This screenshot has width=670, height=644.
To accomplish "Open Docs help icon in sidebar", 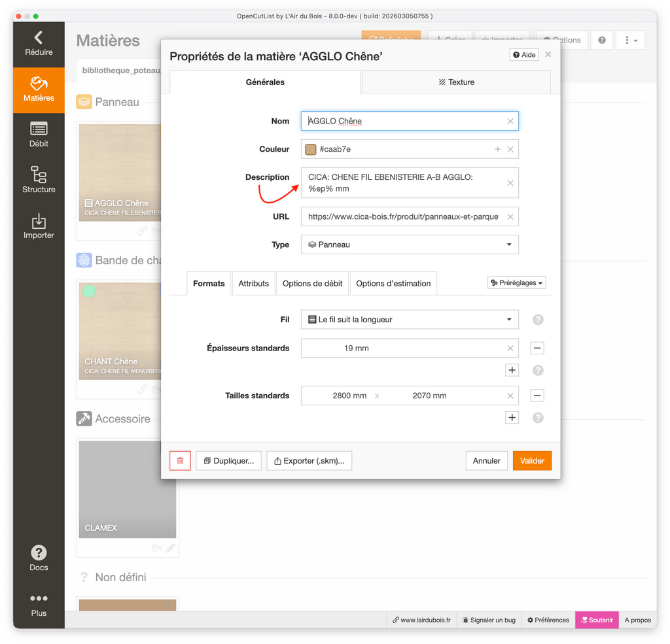I will [39, 558].
